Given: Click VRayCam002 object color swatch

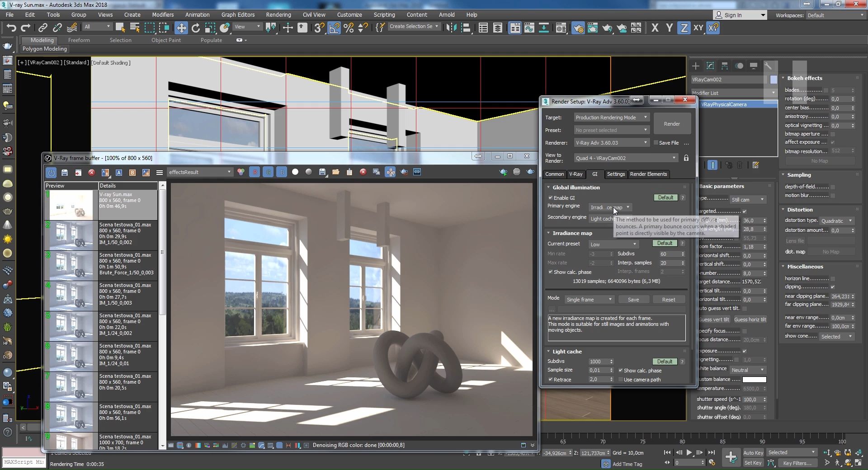Looking at the screenshot, I should click(774, 80).
